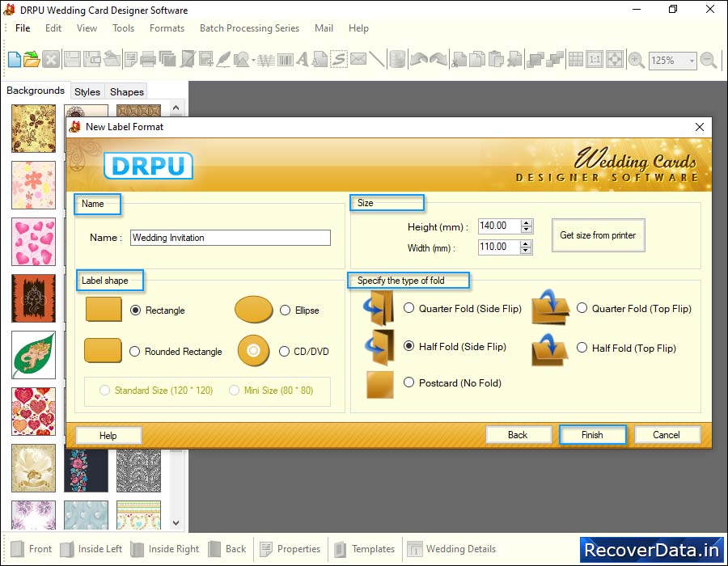728x566 pixels.
Task: Open the database icon in toolbar
Action: (397, 60)
